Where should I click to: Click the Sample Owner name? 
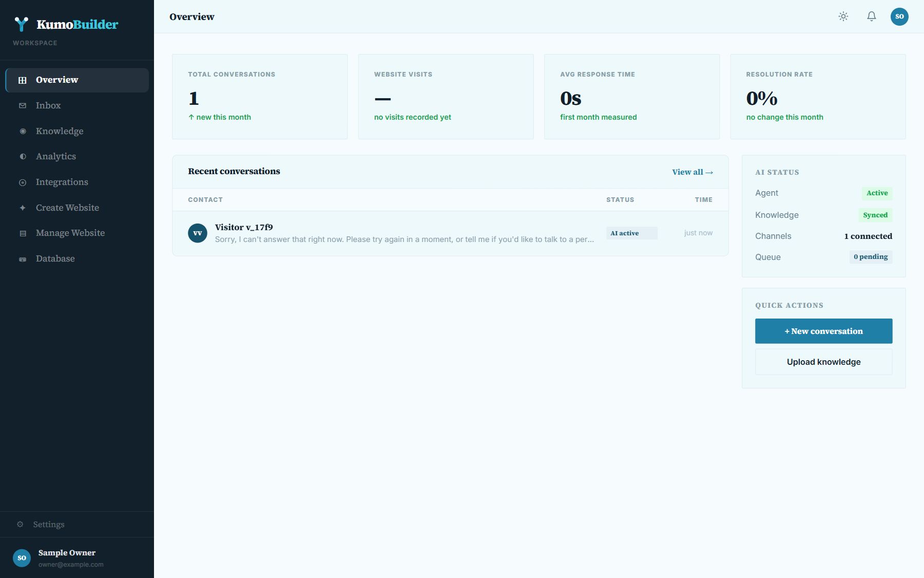[x=67, y=553]
